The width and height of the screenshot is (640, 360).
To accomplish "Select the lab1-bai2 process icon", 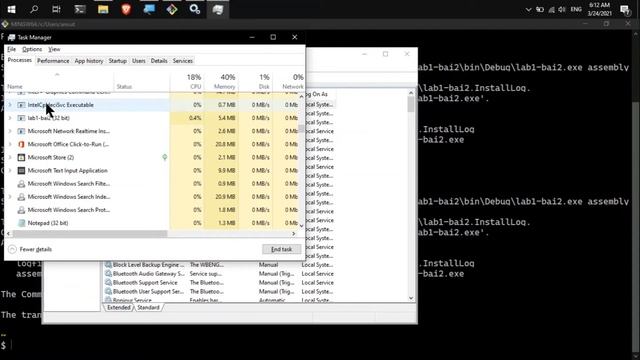I will [21, 118].
